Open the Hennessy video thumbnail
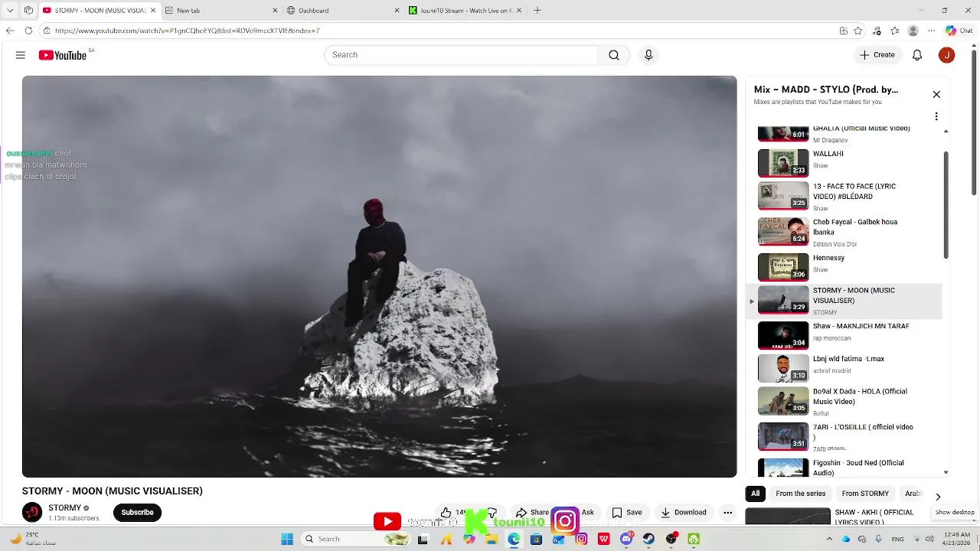 coord(783,267)
